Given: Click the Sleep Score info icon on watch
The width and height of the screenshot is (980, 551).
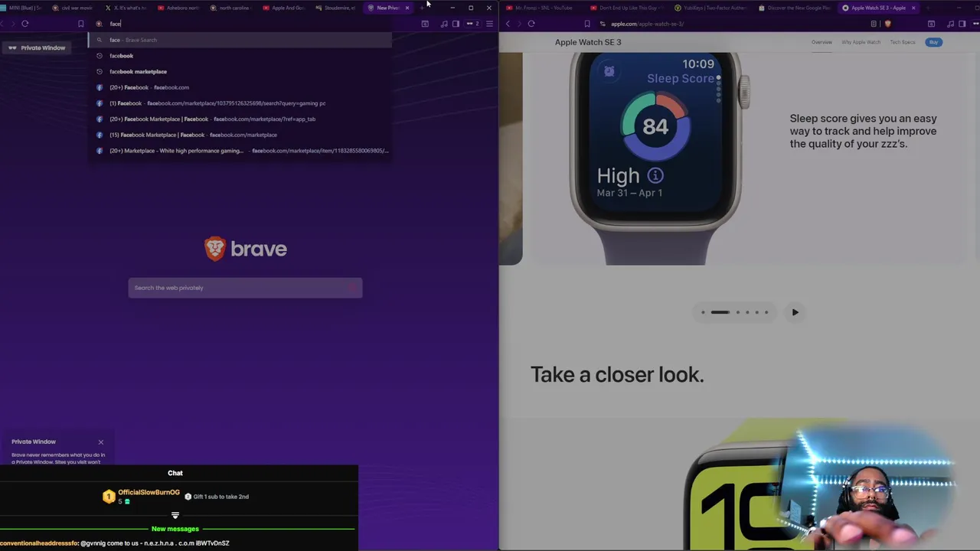Looking at the screenshot, I should (x=655, y=175).
